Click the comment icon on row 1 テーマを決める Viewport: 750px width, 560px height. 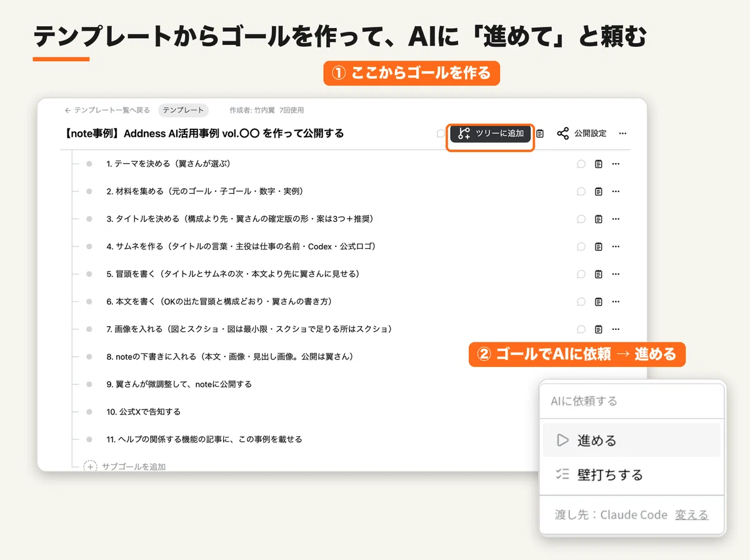tap(581, 164)
